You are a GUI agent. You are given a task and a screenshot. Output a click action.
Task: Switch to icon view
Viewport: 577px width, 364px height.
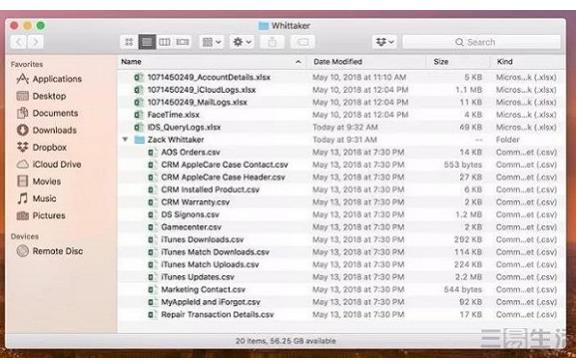pos(129,42)
